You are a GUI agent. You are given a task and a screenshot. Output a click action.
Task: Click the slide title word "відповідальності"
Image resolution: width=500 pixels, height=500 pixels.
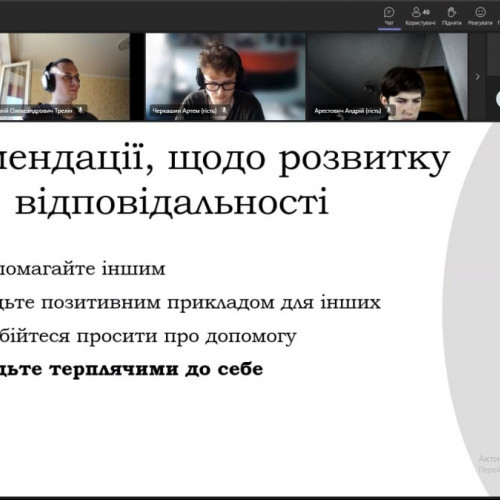pyautogui.click(x=172, y=202)
